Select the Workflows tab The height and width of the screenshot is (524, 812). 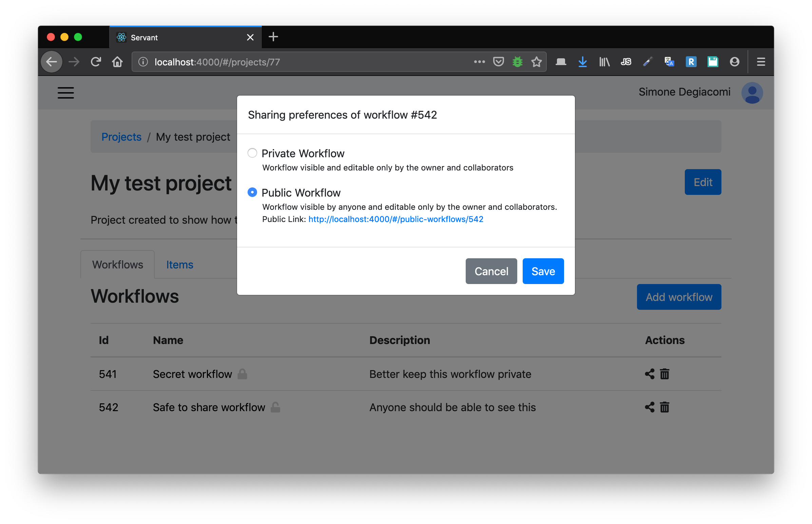117,265
